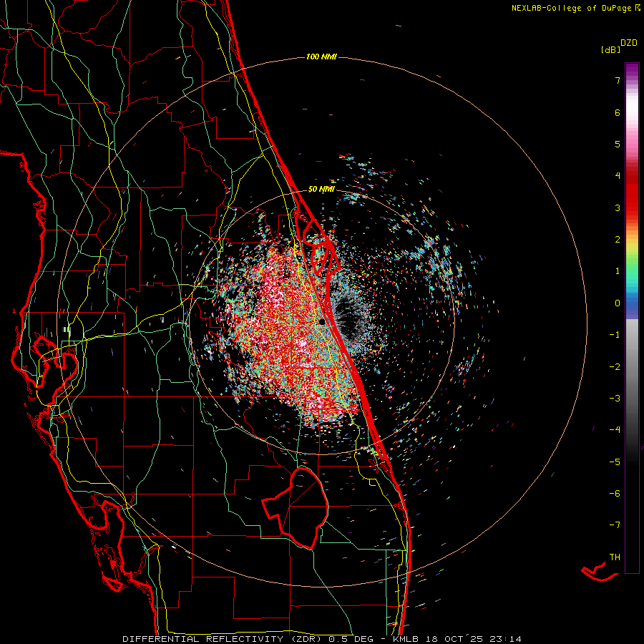Click the 3 value on the scale
Viewport: 644px width, 644px height.
(618, 208)
